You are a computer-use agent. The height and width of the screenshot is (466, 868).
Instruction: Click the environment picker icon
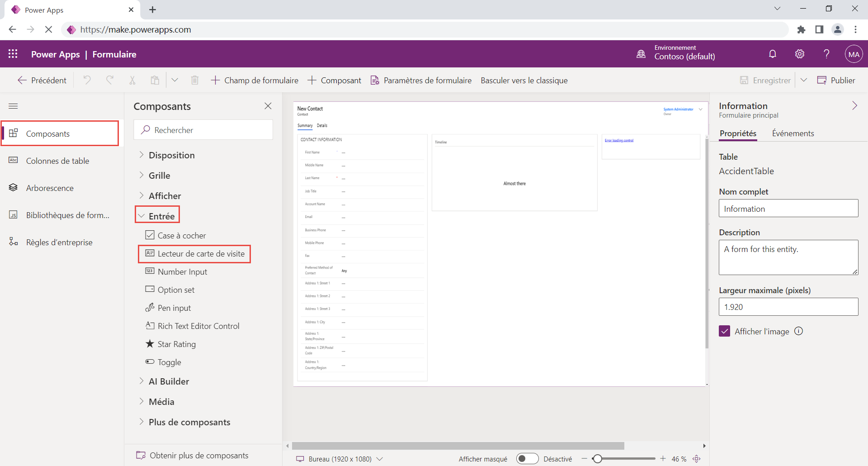click(x=641, y=54)
